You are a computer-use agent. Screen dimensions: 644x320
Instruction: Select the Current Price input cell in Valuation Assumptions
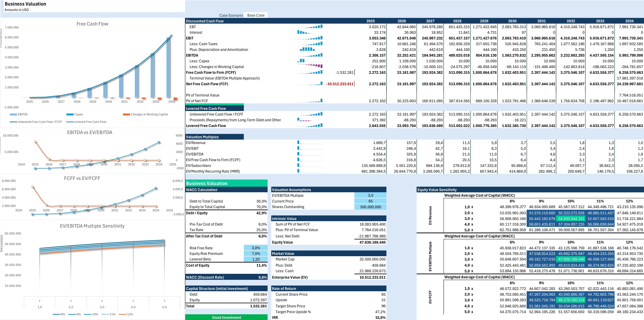370,201
